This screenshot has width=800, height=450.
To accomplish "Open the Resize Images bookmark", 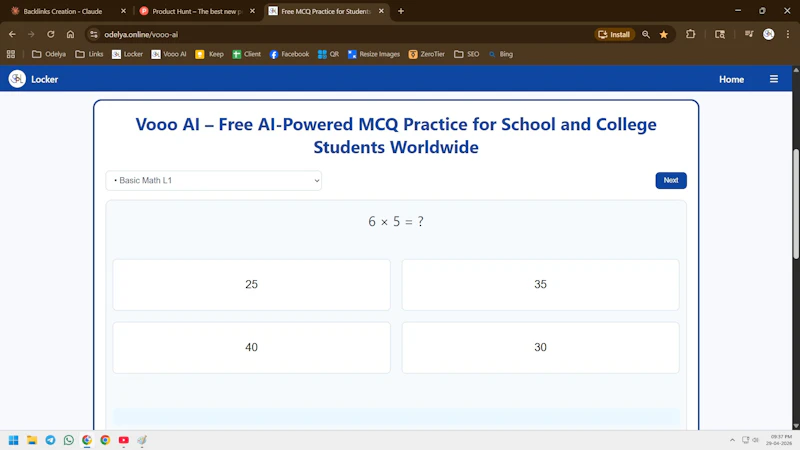I will [x=374, y=54].
